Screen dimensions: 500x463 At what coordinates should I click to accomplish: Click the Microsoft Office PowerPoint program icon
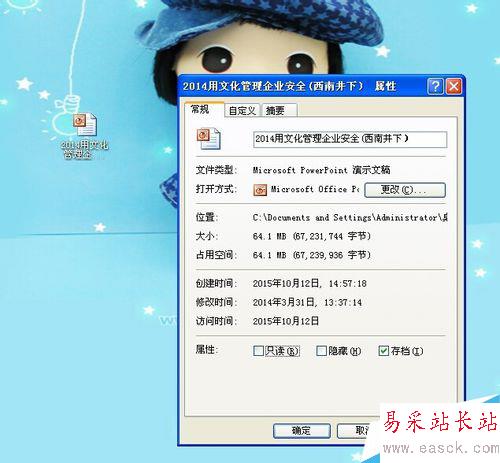(260, 190)
